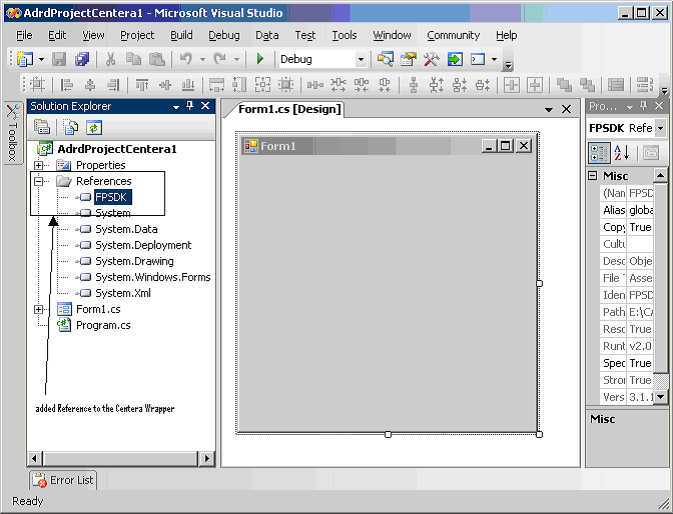Open the Solution Explorer toolbar icon
673x514 pixels.
tap(385, 59)
